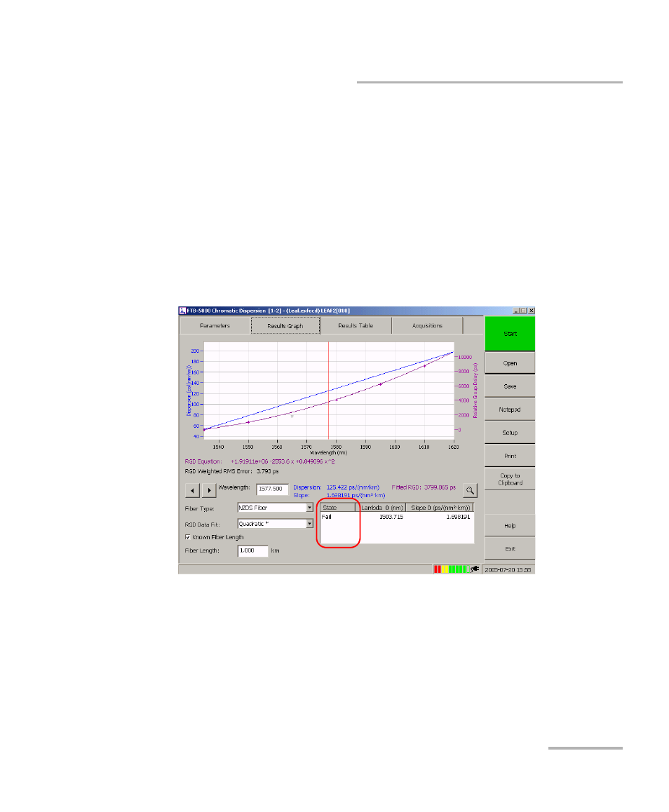
Task: Click Copy to Clipboard button
Action: tap(510, 479)
